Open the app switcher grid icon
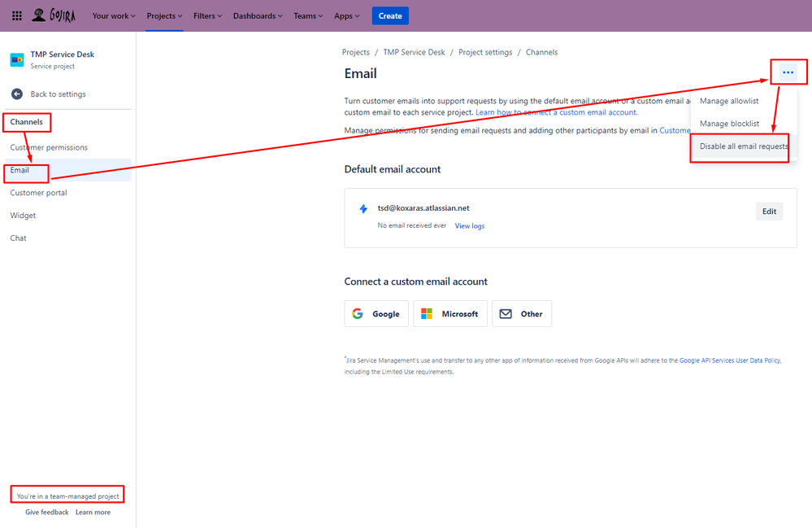This screenshot has width=812, height=528. click(x=16, y=15)
